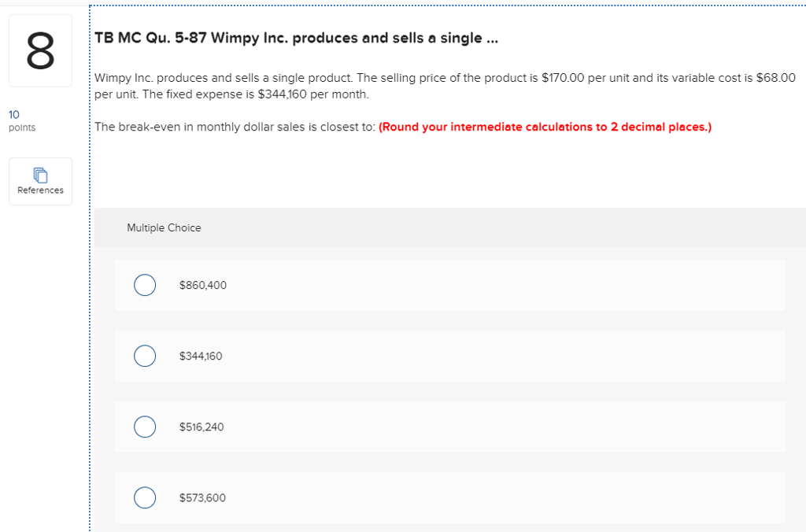Click the red rounding instruction text
Viewport: 806px width, 532px height.
click(545, 126)
